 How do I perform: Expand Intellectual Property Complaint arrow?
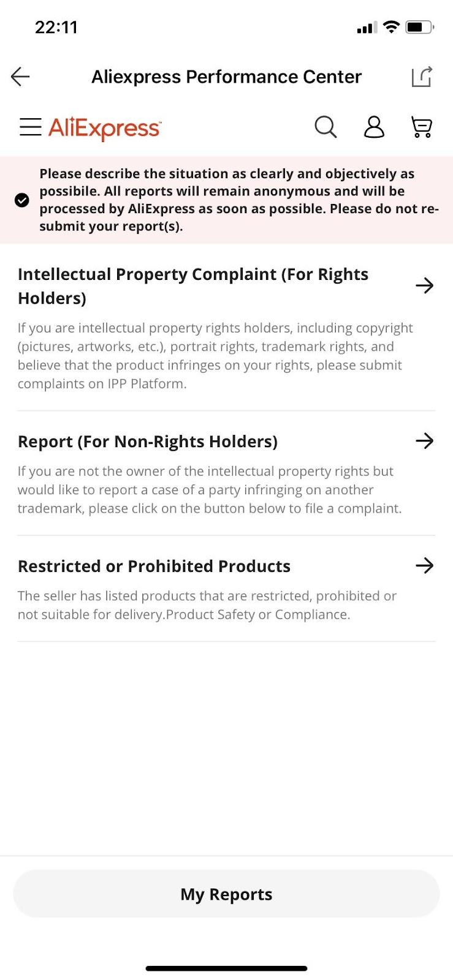tap(424, 285)
